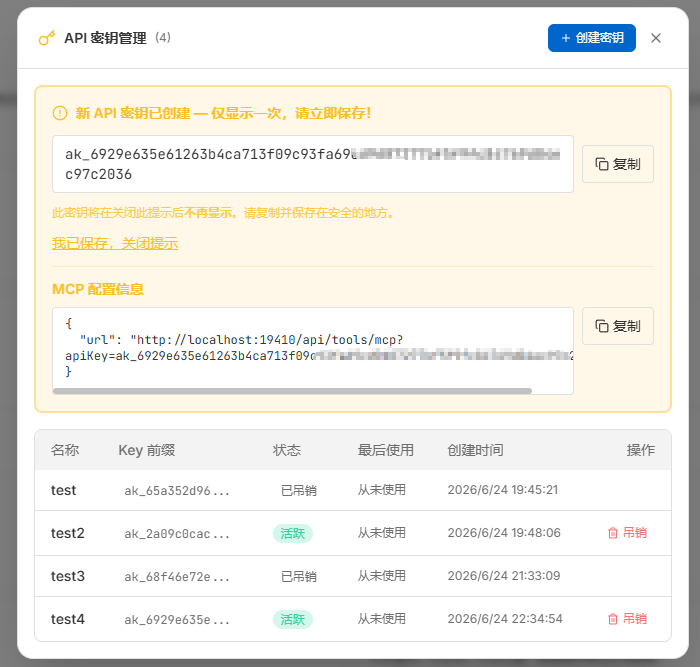Click the link 我已保存，关闭提示
The image size is (700, 667).
tap(115, 243)
